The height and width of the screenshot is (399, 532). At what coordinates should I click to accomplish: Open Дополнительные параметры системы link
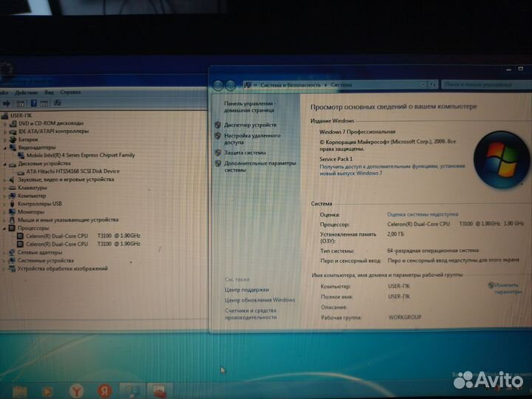coord(260,166)
